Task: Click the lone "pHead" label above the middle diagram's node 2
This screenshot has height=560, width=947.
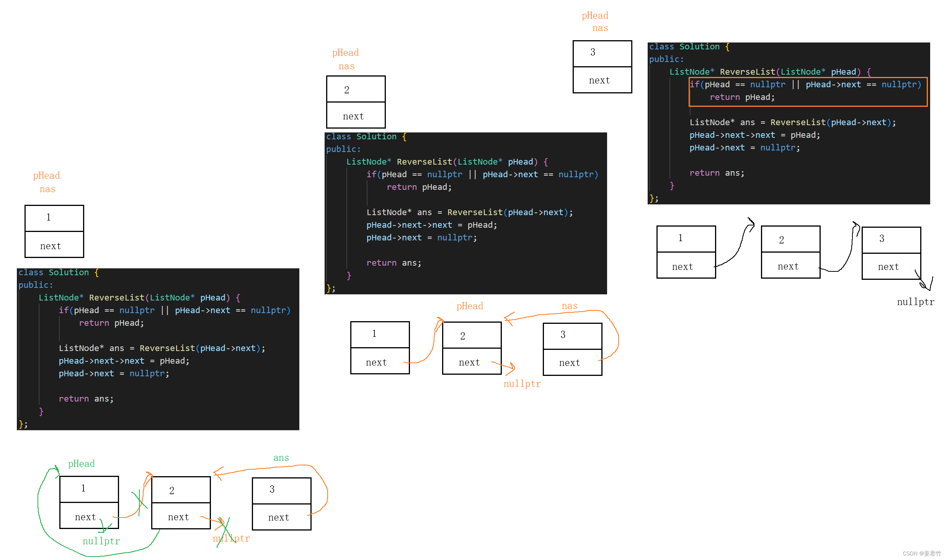Action: pos(470,306)
